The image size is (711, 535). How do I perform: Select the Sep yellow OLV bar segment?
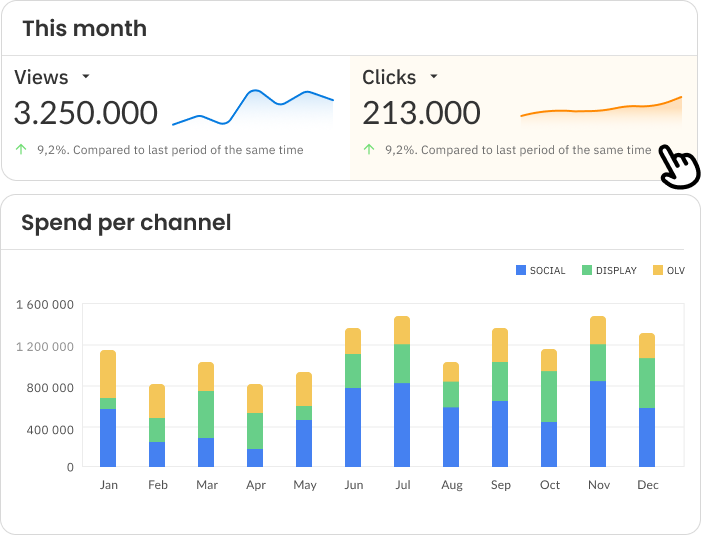pos(500,345)
